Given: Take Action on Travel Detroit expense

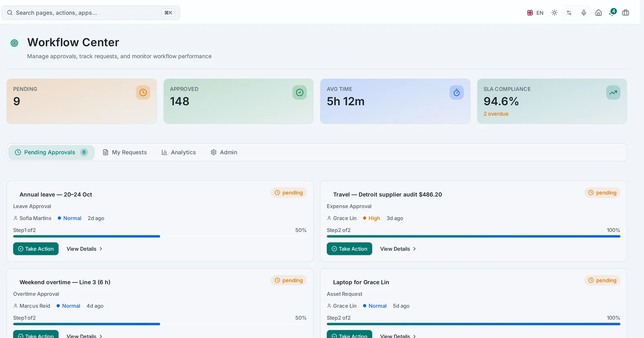Looking at the screenshot, I should coord(349,249).
